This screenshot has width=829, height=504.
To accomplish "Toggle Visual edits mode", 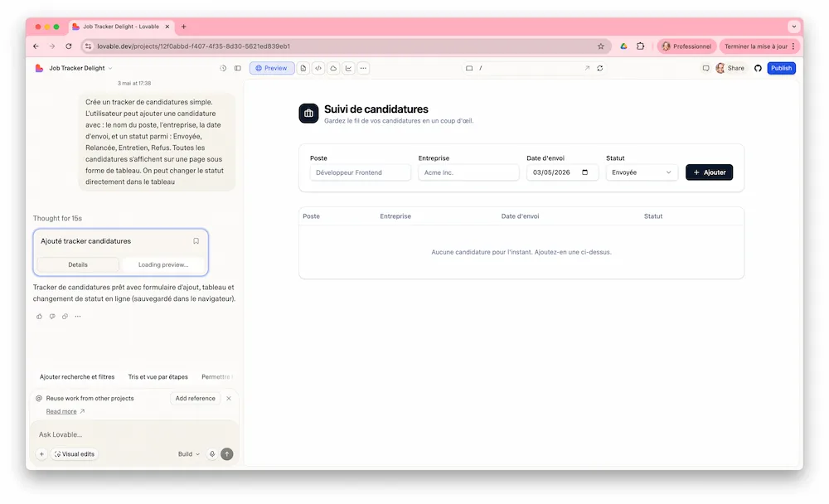I will [75, 453].
